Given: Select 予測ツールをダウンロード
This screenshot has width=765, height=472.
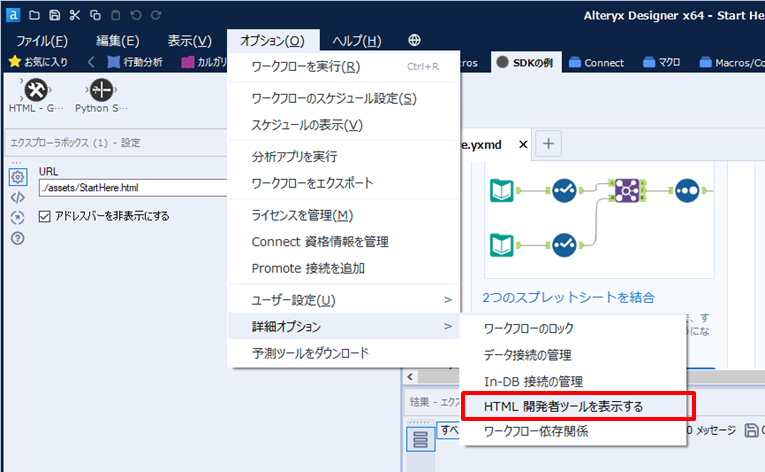Looking at the screenshot, I should [343, 353].
